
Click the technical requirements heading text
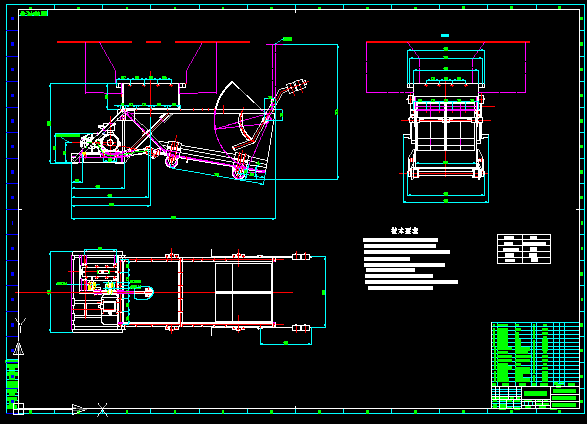[404, 231]
